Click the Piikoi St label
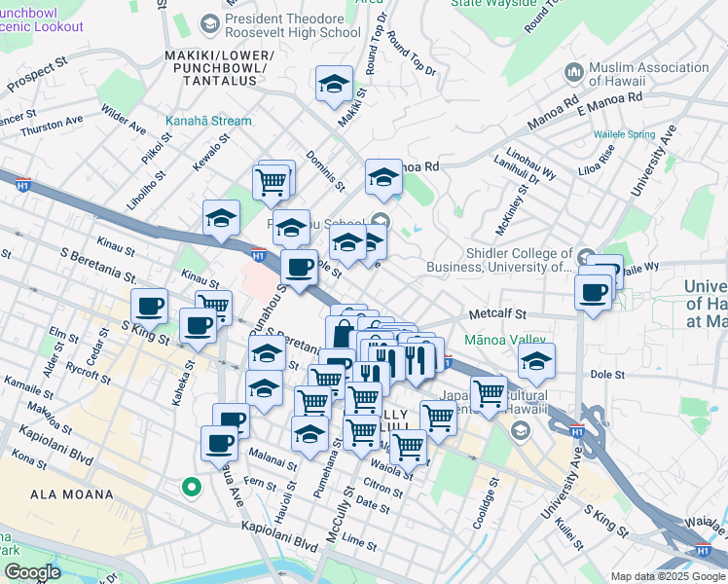 click(x=157, y=149)
